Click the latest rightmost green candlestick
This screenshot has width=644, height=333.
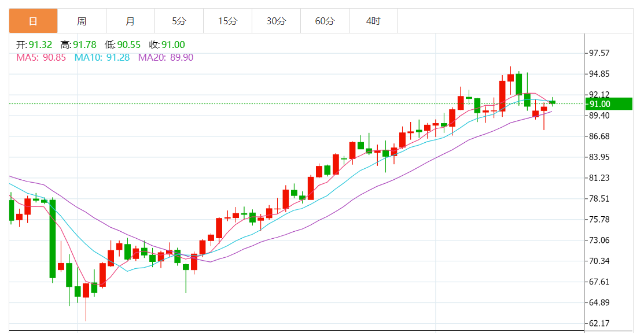click(x=552, y=102)
